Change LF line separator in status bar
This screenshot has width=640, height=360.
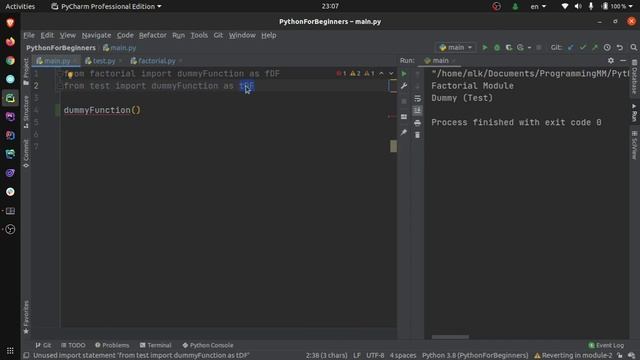pos(357,356)
